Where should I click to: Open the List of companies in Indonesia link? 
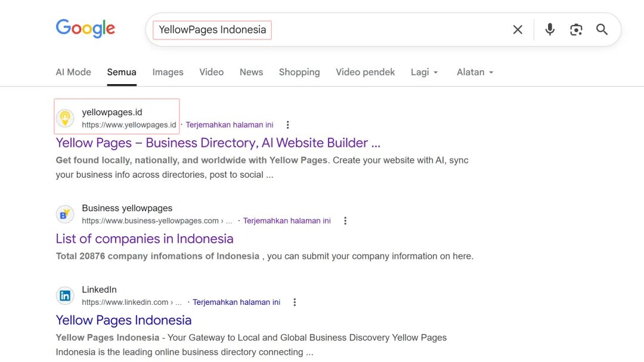click(x=144, y=239)
